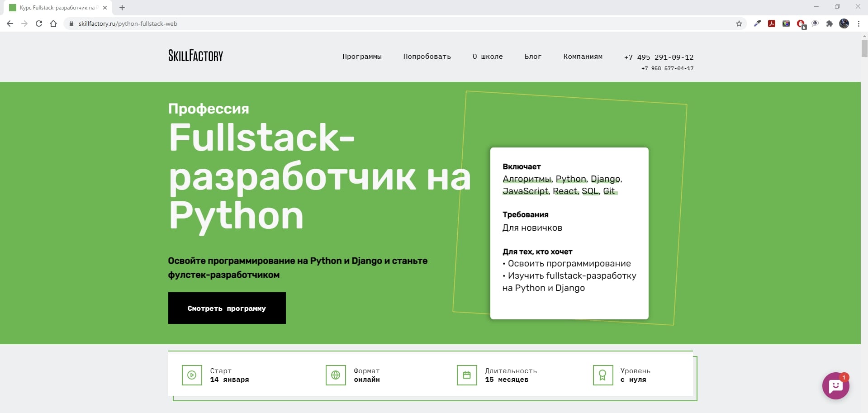Open the color picker eyedropper extension
The image size is (868, 413).
(x=757, y=24)
